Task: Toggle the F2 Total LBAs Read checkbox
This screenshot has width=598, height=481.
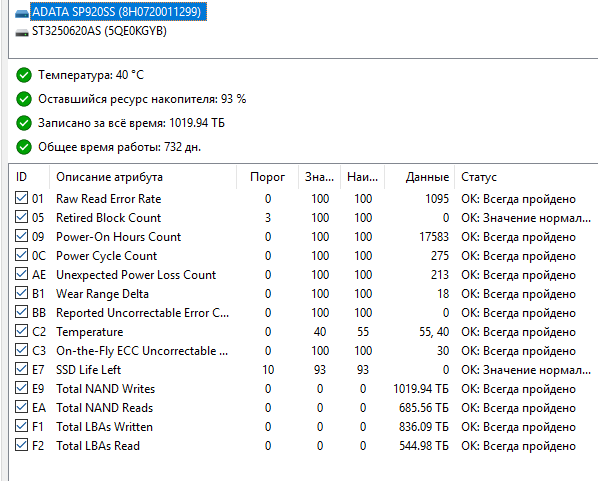Action: click(21, 445)
